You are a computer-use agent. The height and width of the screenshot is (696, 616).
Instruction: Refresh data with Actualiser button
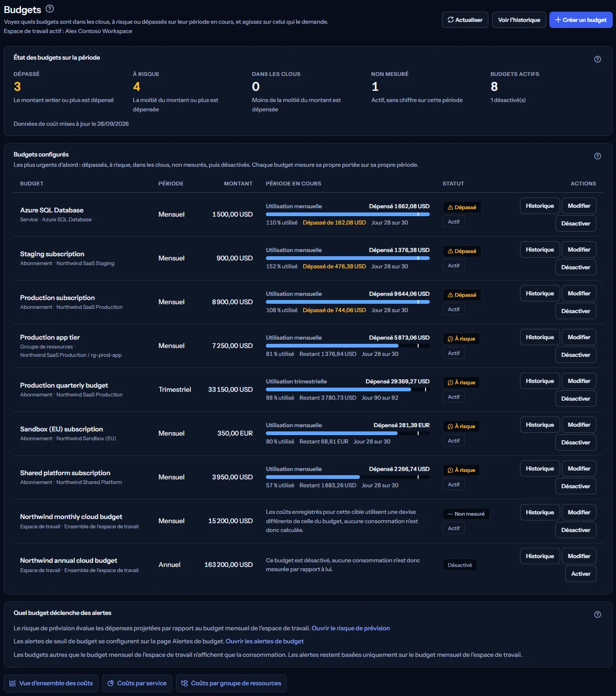click(x=465, y=20)
